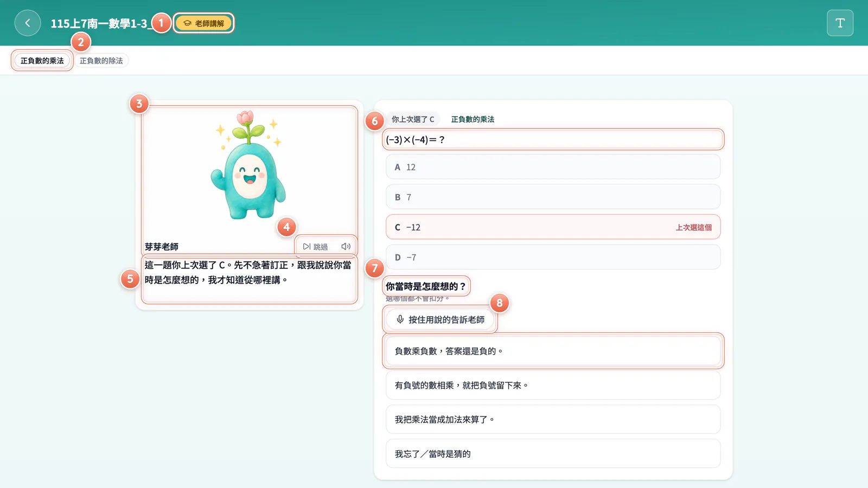Select answer option C −12
The height and width of the screenshot is (488, 868).
[x=553, y=227]
